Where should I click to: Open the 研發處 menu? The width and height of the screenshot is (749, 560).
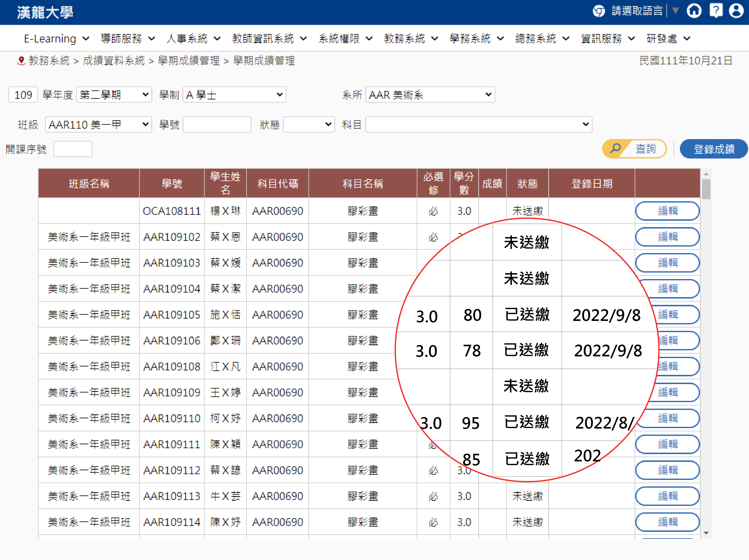point(668,39)
